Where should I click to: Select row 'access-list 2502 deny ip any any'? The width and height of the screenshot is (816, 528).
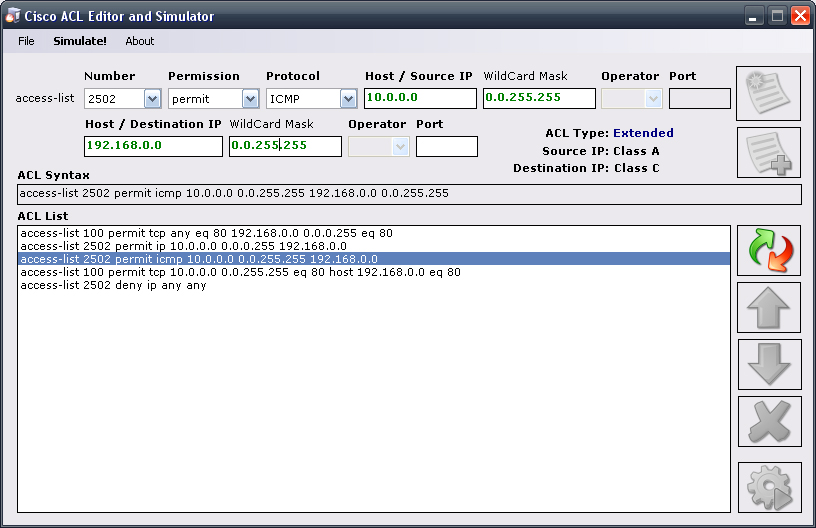374,285
